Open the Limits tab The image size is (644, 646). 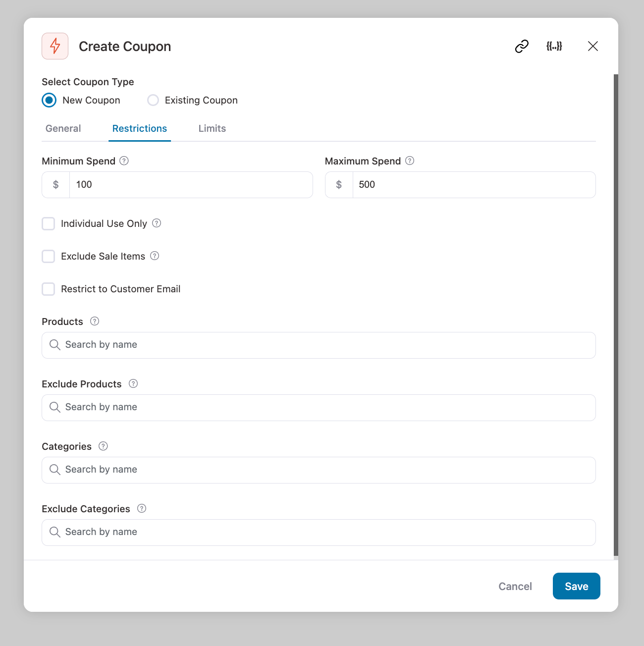tap(212, 128)
